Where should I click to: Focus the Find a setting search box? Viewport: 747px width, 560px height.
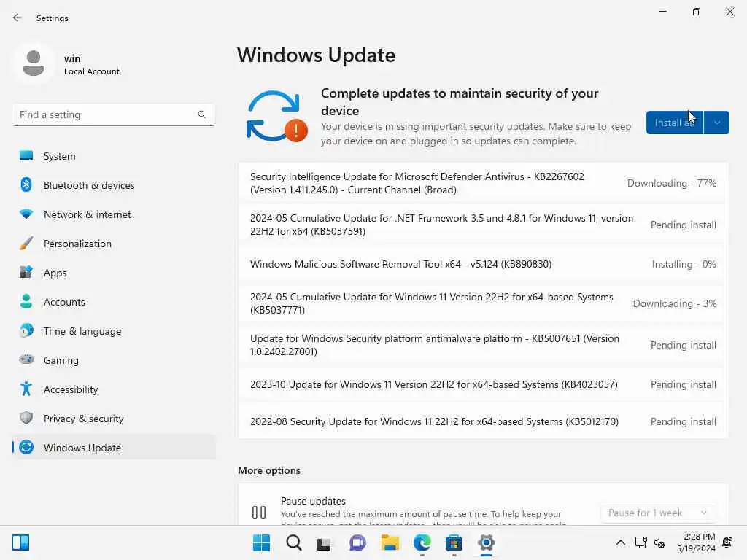[x=113, y=114]
